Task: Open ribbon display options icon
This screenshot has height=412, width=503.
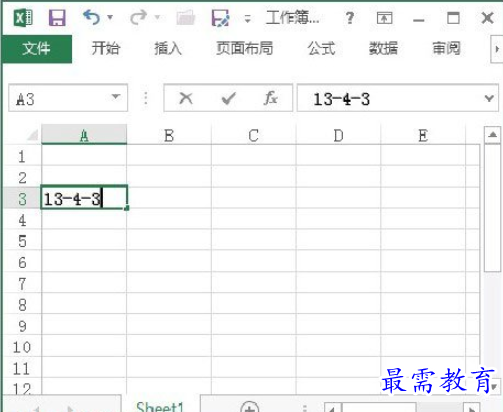Action: [384, 18]
